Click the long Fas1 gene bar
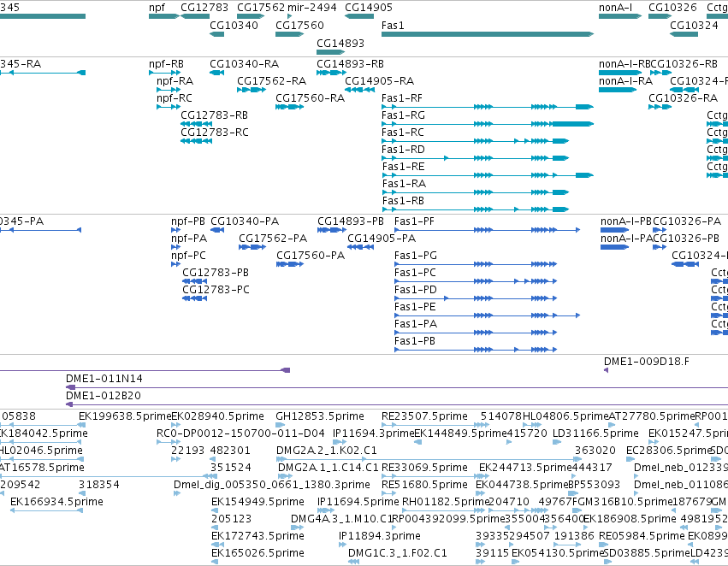This screenshot has width=728, height=566. pyautogui.click(x=488, y=34)
